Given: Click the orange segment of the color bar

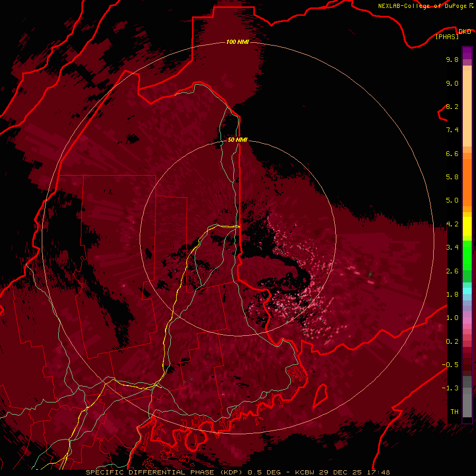Looking at the screenshot, I should tap(467, 182).
